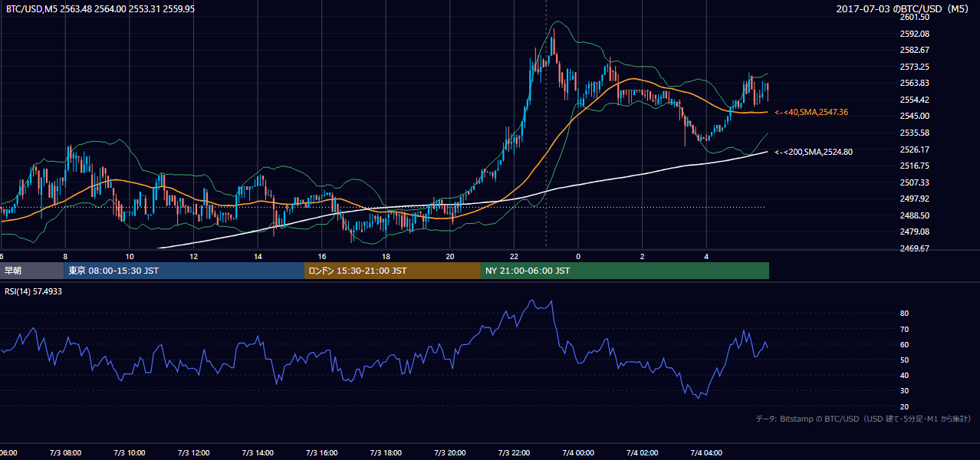Image resolution: width=980 pixels, height=460 pixels.
Task: Click RSI axis level 50
Action: click(904, 360)
